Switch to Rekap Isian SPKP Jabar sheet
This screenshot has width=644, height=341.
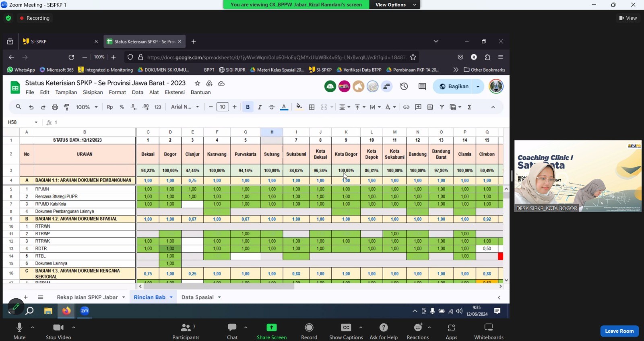[87, 297]
